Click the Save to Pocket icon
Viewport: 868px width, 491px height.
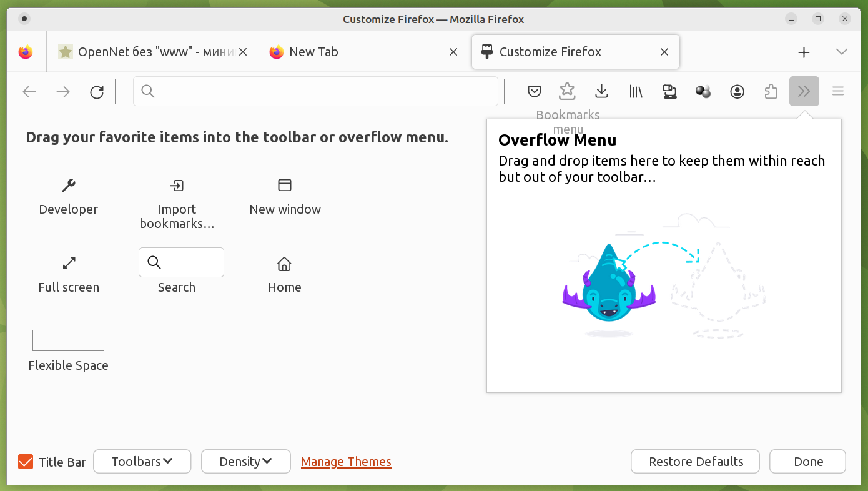pyautogui.click(x=534, y=91)
